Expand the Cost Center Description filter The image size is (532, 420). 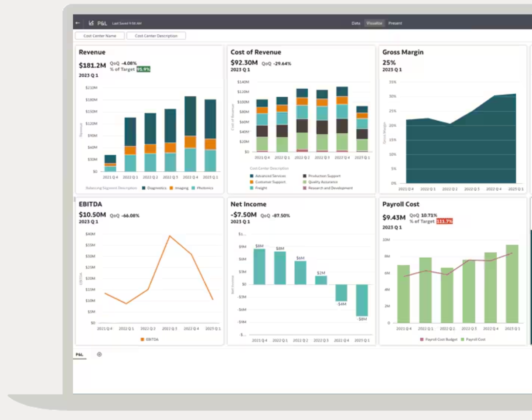click(x=156, y=36)
